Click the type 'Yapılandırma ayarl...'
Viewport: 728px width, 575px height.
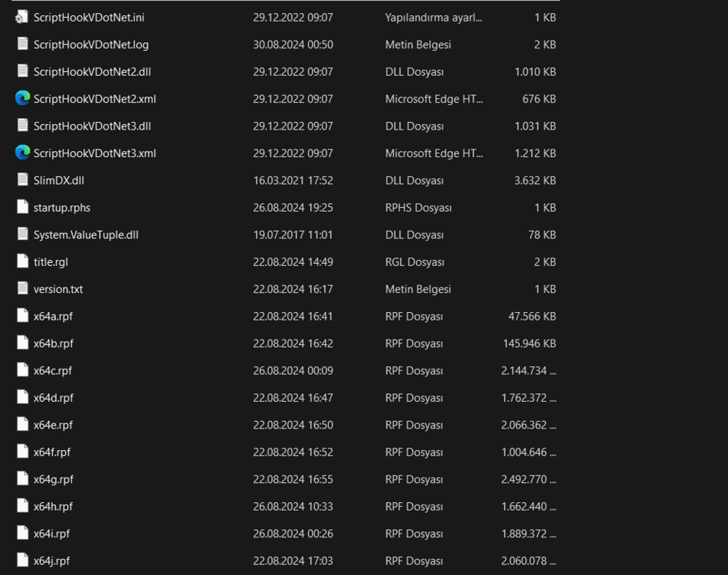434,18
